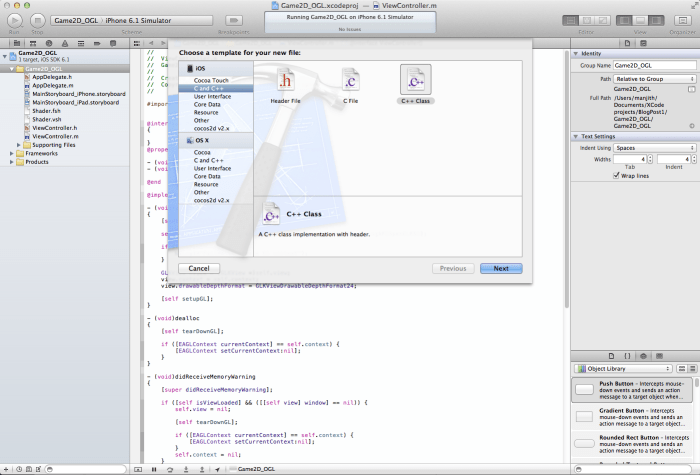The width and height of the screenshot is (700, 475).
Task: Edit the Group Name field
Action: coord(654,65)
